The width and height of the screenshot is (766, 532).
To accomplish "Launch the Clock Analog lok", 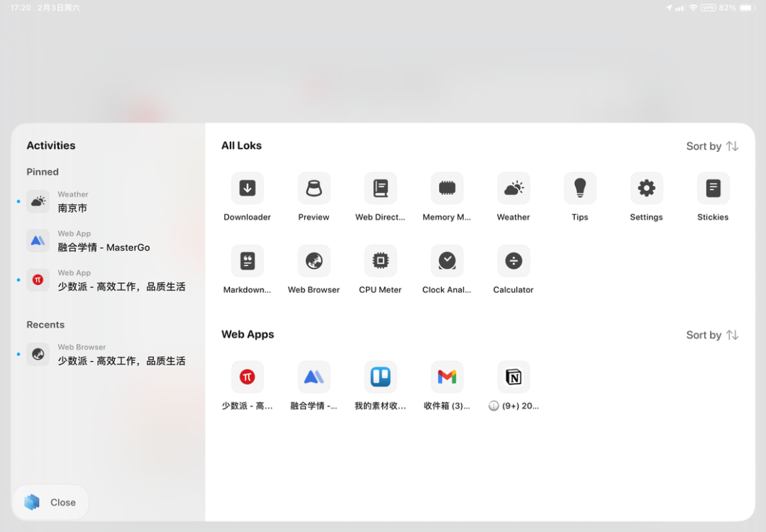I will [447, 261].
